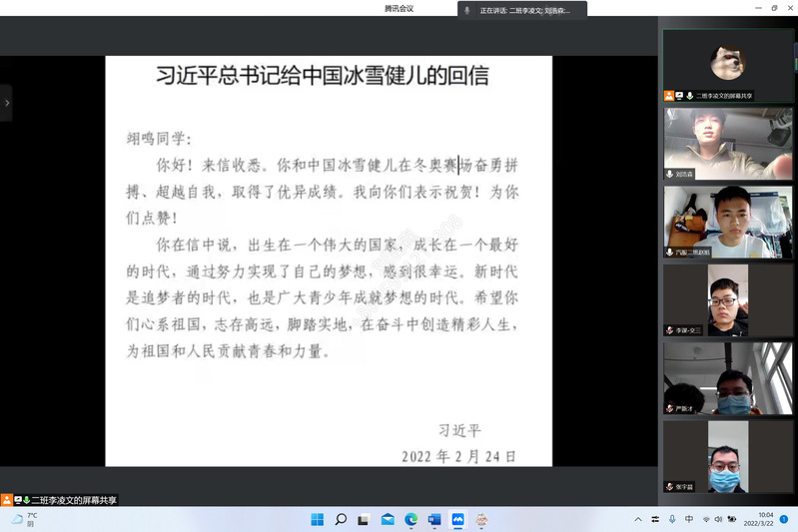Open the weather widget showing 7°C
Screen dimensions: 798x532
pyautogui.click(x=25, y=520)
